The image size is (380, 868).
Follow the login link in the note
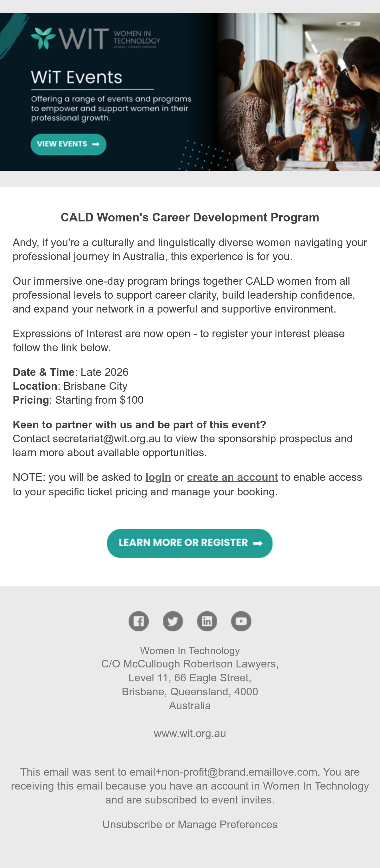pos(158,477)
